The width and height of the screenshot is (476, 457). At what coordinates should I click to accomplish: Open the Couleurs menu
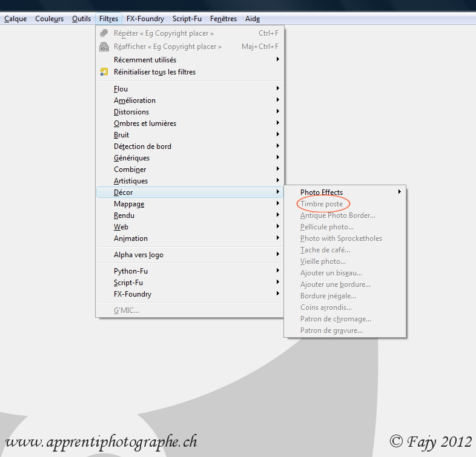pos(49,19)
